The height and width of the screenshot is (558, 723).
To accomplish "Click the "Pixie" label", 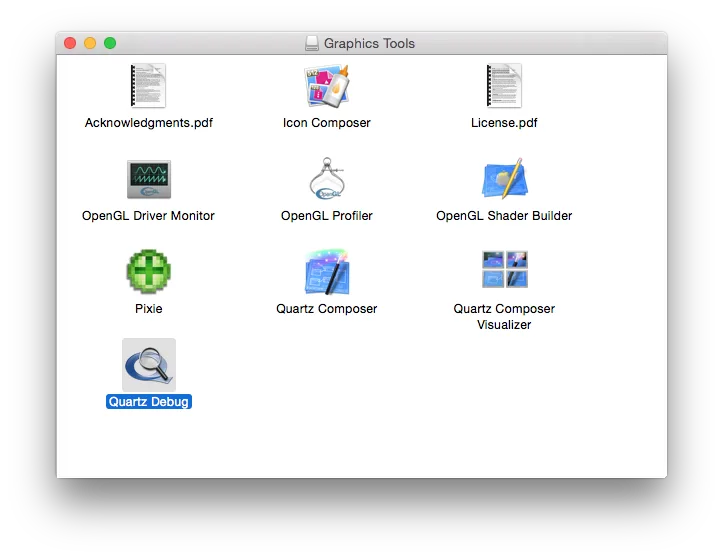I will coord(148,309).
